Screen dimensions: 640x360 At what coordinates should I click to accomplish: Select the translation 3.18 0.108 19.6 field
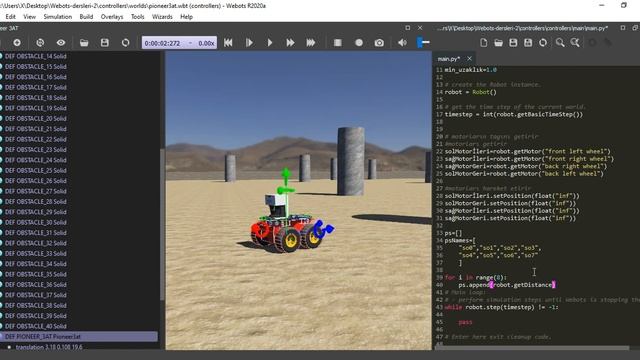tap(49, 347)
